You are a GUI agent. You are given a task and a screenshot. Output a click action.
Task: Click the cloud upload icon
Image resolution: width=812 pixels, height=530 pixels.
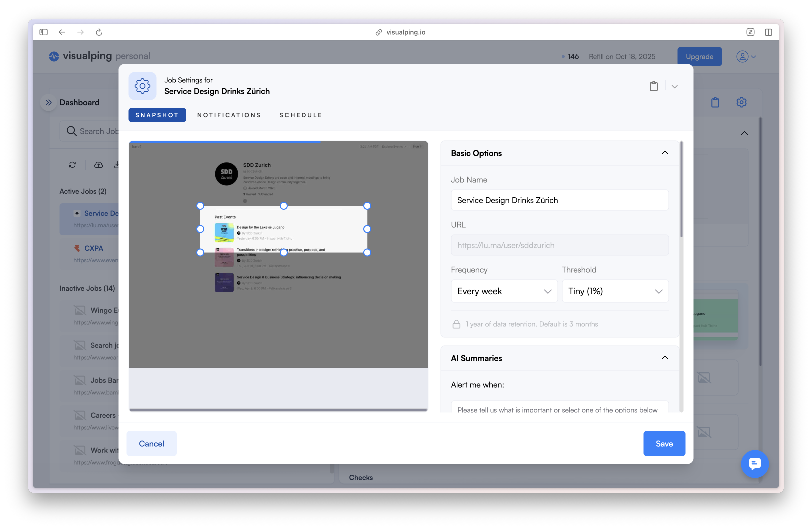tap(98, 165)
